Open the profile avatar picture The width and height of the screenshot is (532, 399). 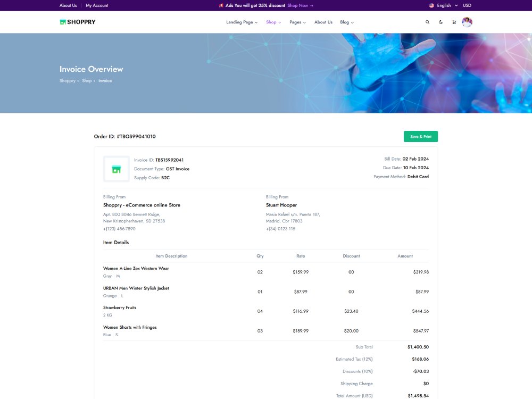coord(467,22)
